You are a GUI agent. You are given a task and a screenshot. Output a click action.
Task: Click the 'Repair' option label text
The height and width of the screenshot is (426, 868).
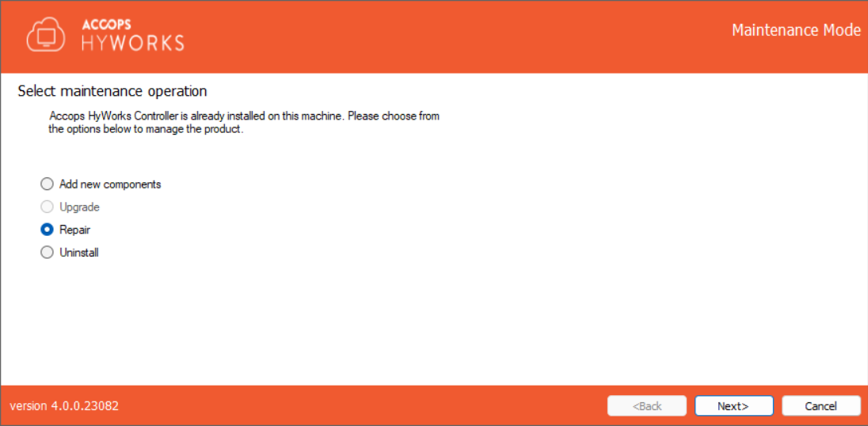coord(74,230)
